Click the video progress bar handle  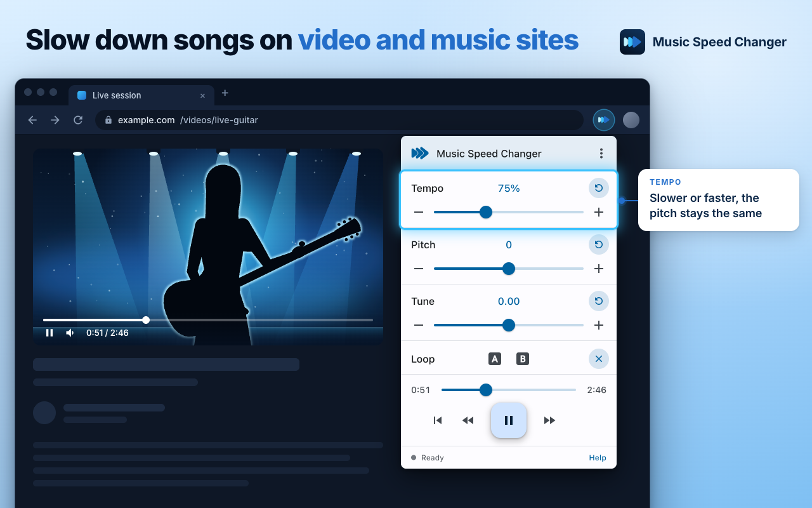pos(146,320)
